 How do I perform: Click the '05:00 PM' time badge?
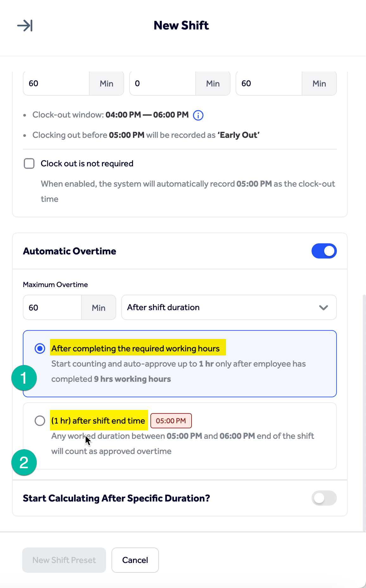click(x=171, y=420)
